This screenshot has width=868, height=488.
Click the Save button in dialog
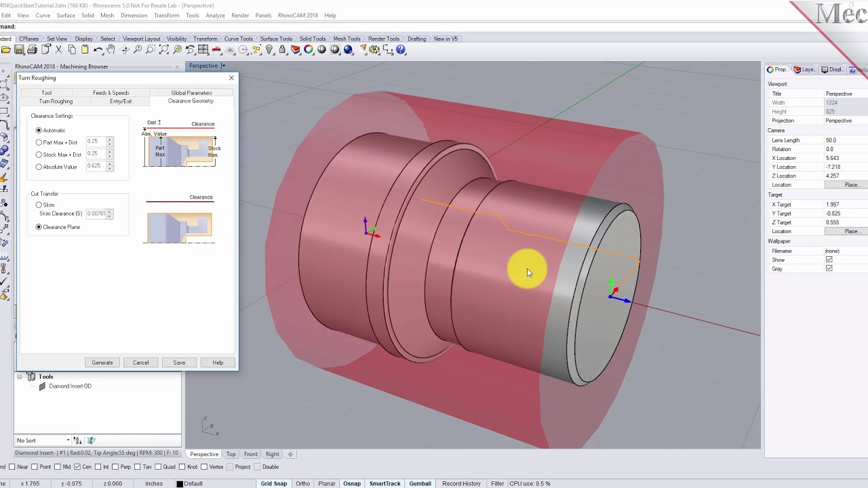(x=179, y=363)
